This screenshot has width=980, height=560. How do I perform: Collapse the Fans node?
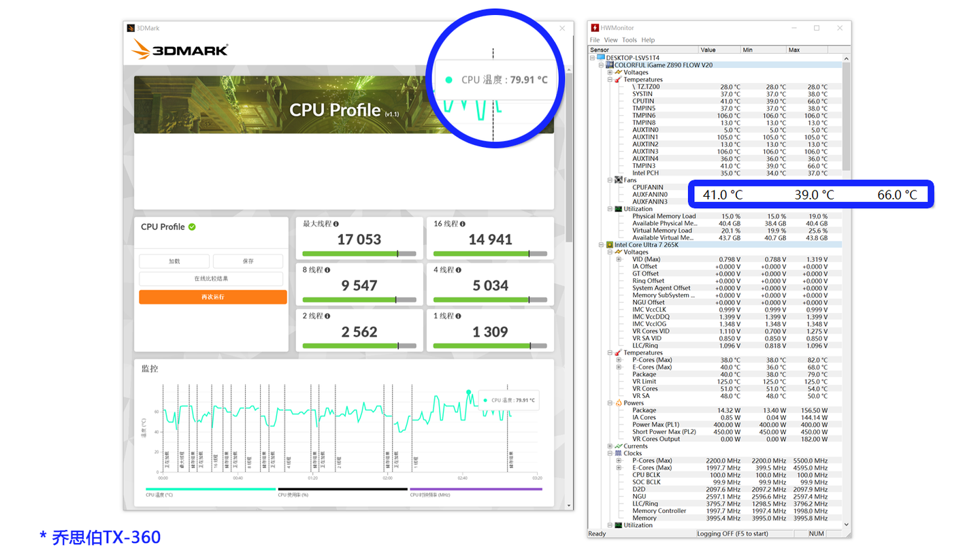(610, 180)
